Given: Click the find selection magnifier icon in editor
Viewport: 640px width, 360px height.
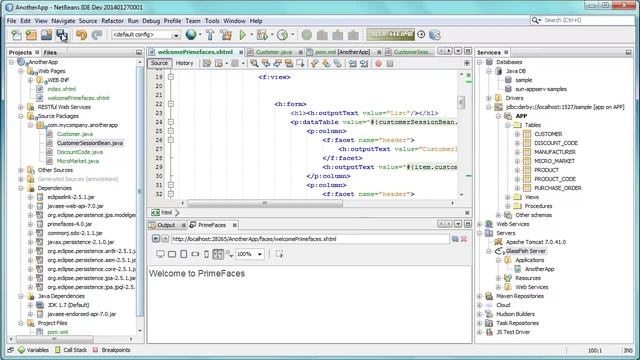Looking at the screenshot, I should 254,63.
